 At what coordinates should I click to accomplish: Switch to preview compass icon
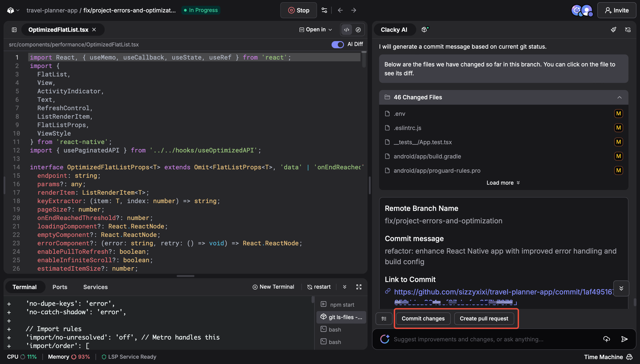[358, 30]
